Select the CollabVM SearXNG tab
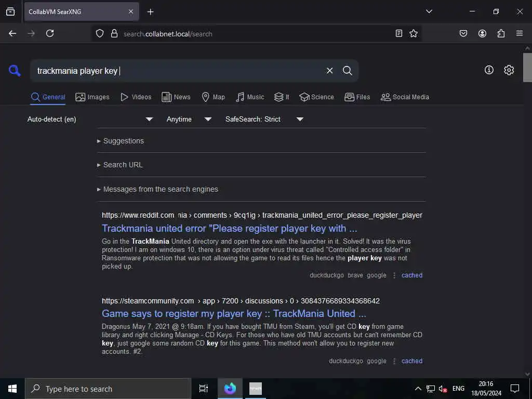 pos(82,11)
